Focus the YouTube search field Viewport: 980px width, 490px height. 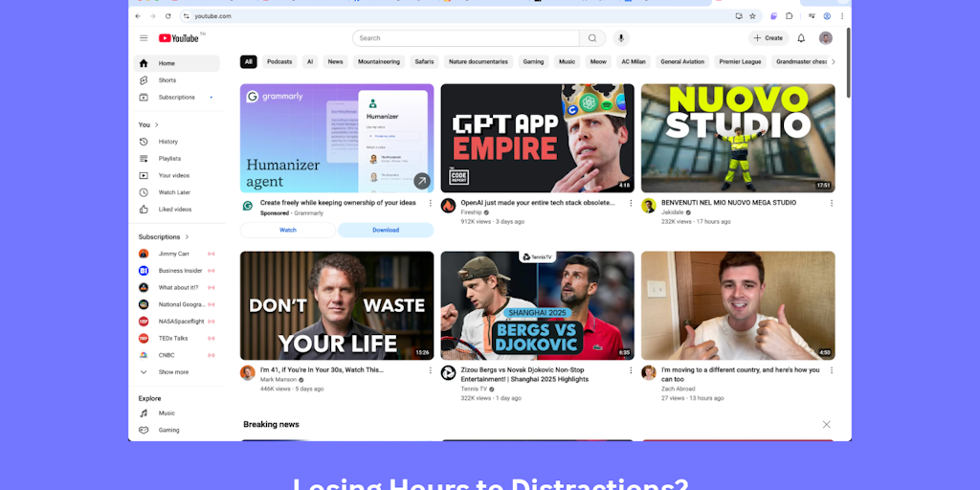[466, 38]
